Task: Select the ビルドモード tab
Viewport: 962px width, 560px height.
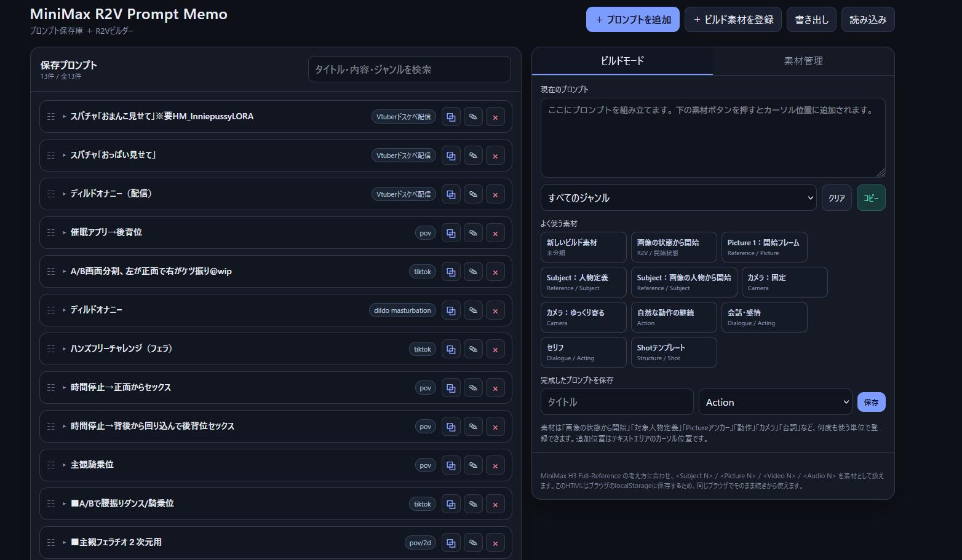Action: point(622,61)
